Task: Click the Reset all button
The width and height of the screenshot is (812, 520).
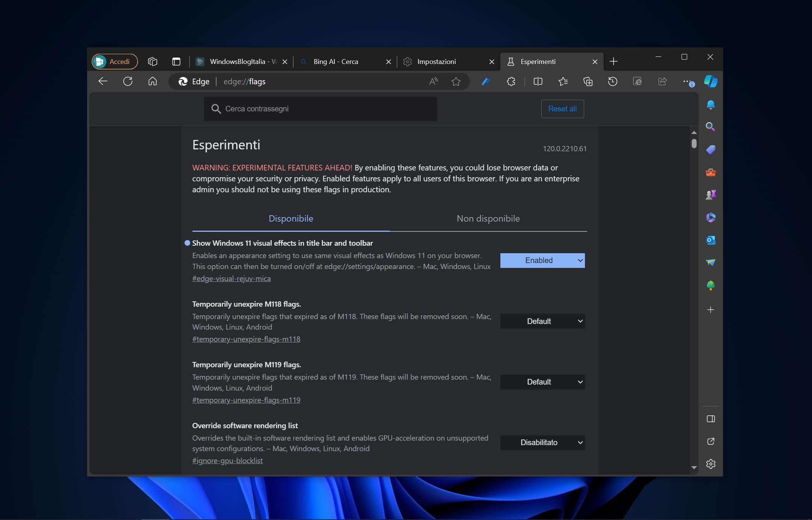Action: point(562,109)
